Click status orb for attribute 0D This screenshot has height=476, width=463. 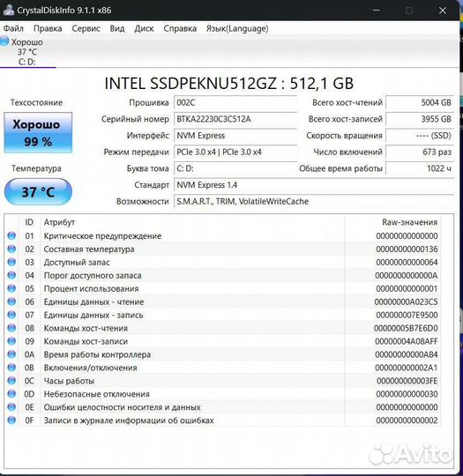click(x=11, y=394)
